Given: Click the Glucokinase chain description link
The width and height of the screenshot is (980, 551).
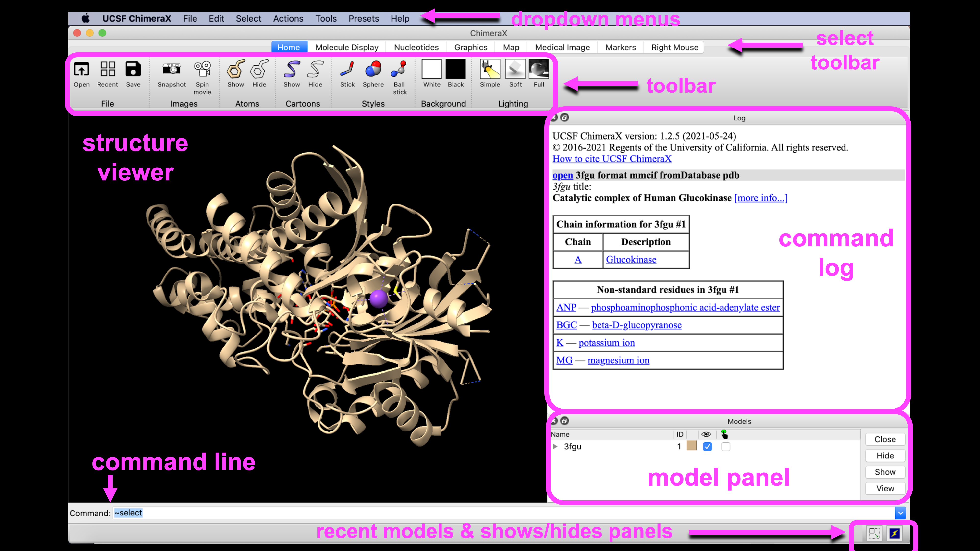Looking at the screenshot, I should (x=631, y=259).
